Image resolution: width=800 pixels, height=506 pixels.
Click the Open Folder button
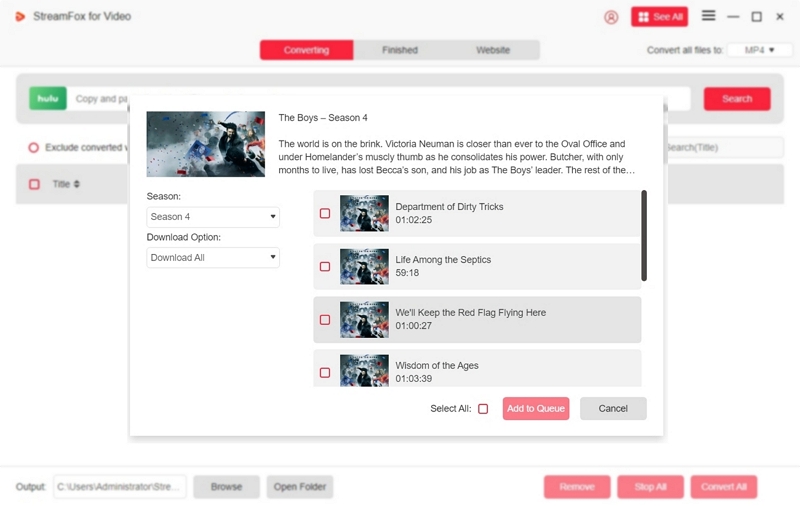coord(300,487)
